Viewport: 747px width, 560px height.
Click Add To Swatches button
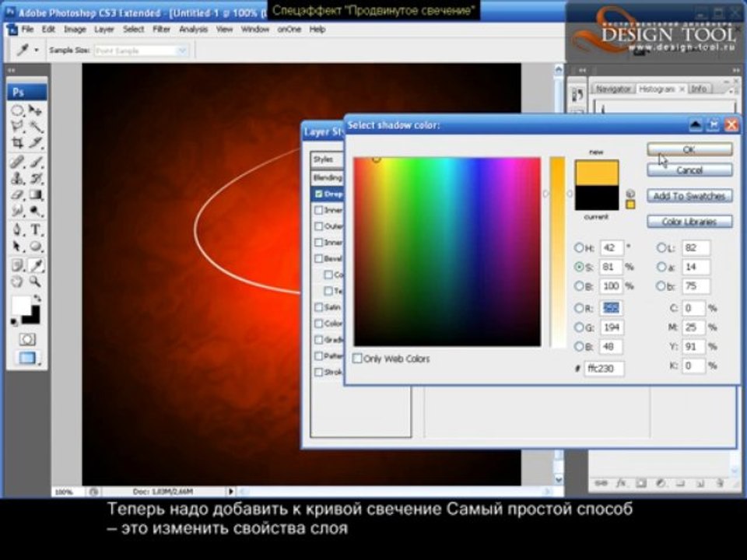pos(689,196)
